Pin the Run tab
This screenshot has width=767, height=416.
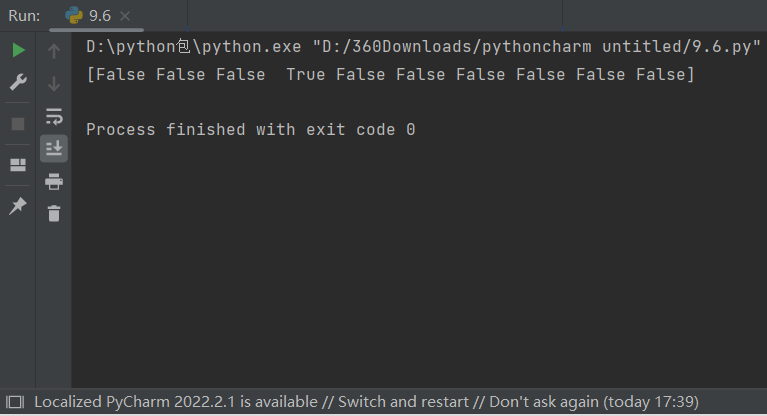click(x=18, y=206)
